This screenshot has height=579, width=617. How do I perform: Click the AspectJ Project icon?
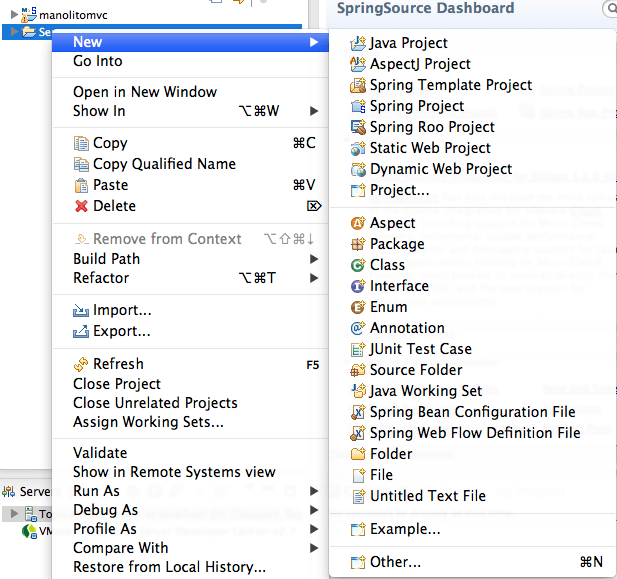[x=358, y=64]
